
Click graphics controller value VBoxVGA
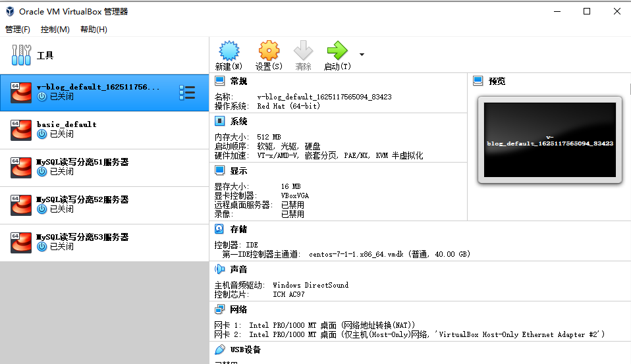[294, 196]
